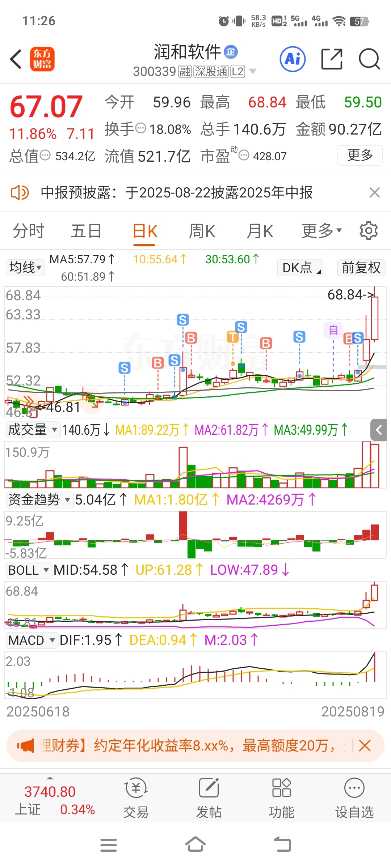Image resolution: width=391 pixels, height=868 pixels.
Task: Open the 中报预披露 notice text
Action: (x=177, y=192)
